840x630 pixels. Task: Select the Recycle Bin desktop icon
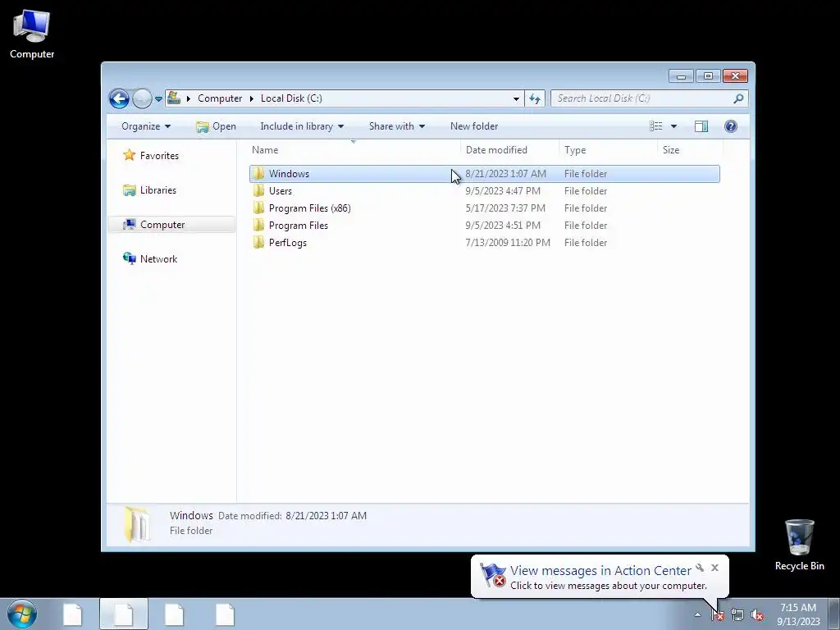(799, 545)
